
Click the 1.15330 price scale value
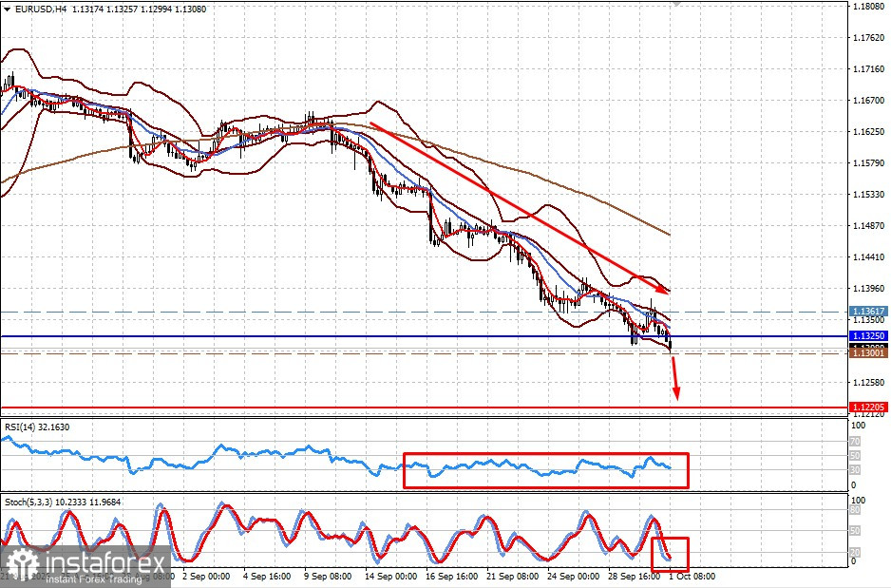(869, 195)
